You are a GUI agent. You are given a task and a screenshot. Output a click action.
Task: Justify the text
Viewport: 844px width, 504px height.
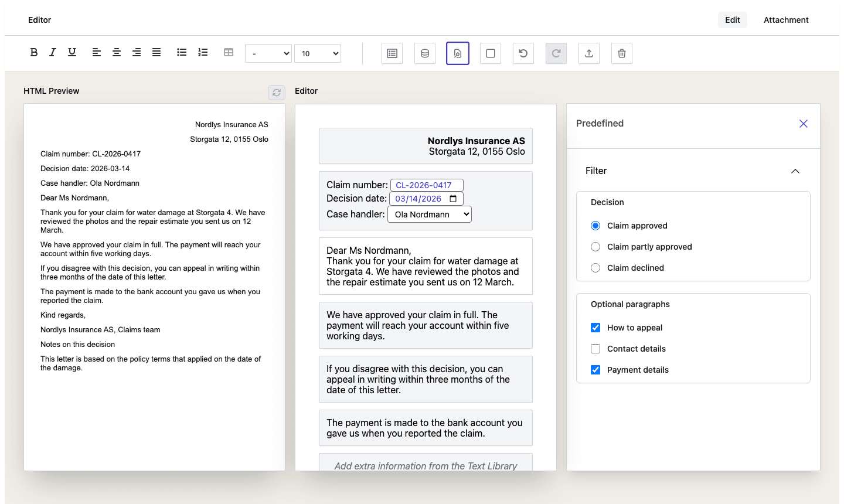coord(156,52)
